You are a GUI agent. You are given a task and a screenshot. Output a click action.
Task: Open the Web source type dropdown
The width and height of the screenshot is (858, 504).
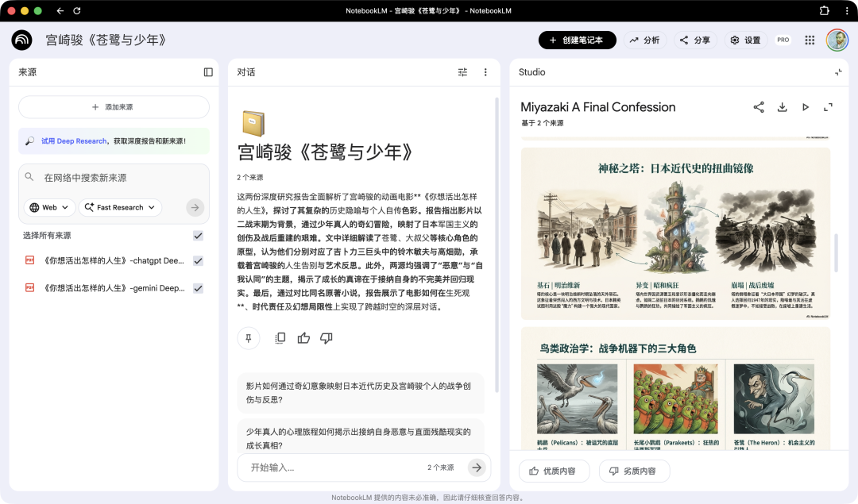[x=49, y=208]
